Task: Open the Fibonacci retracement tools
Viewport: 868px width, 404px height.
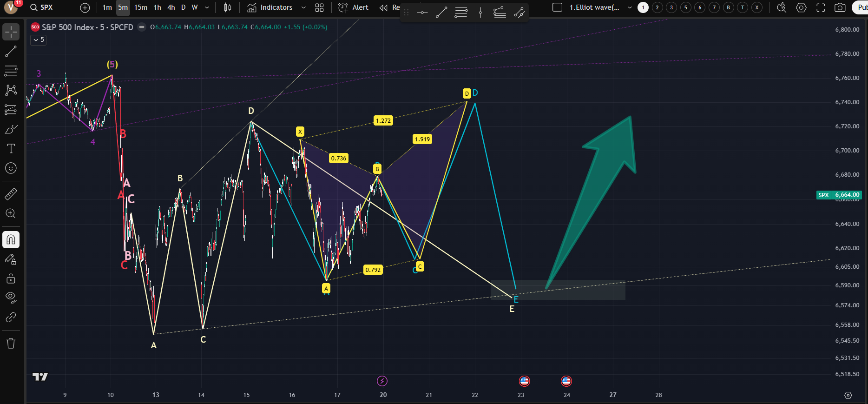Action: (x=11, y=71)
